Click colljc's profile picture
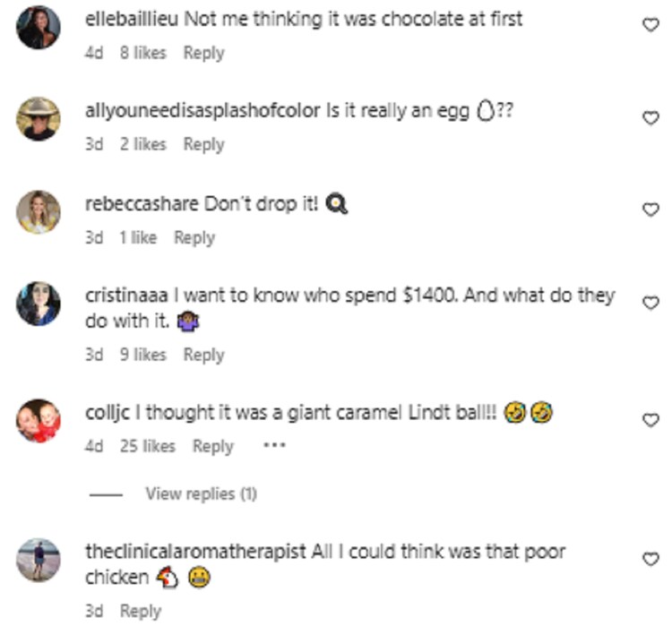 coord(39,421)
